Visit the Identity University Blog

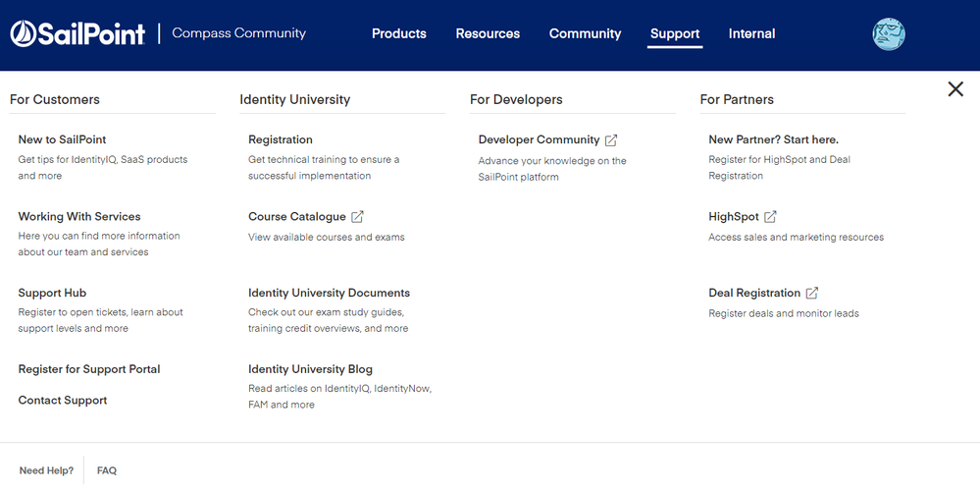coord(310,369)
